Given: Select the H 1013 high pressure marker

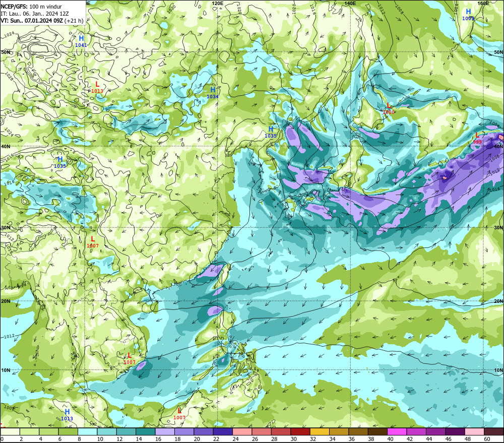Looking at the screenshot, I should pyautogui.click(x=67, y=415).
